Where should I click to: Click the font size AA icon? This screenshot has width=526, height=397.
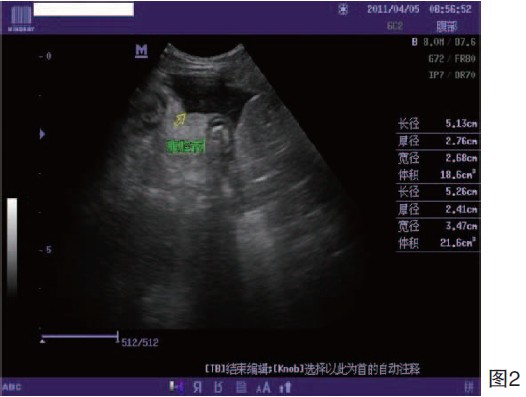[x=263, y=388]
